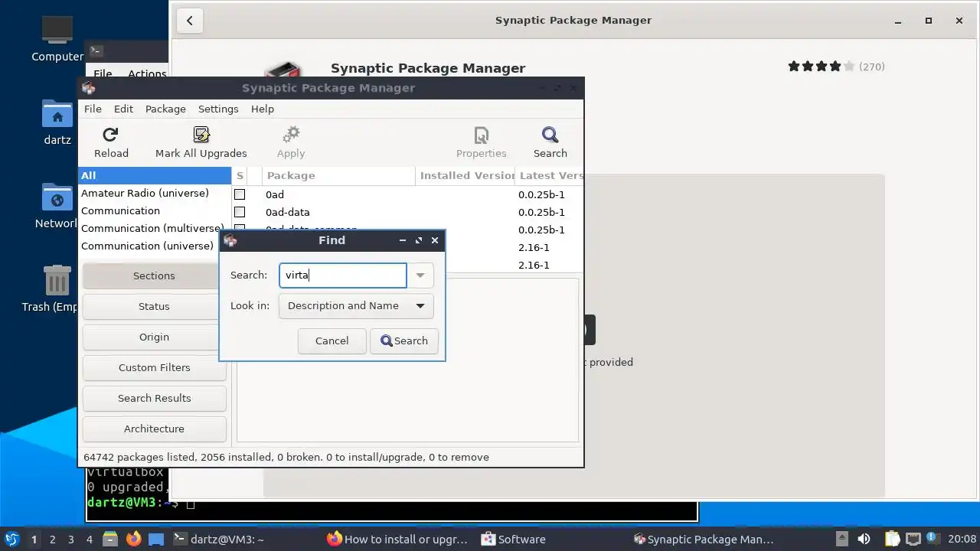Viewport: 980px width, 551px height.
Task: Open the Look in dropdown
Action: [356, 306]
